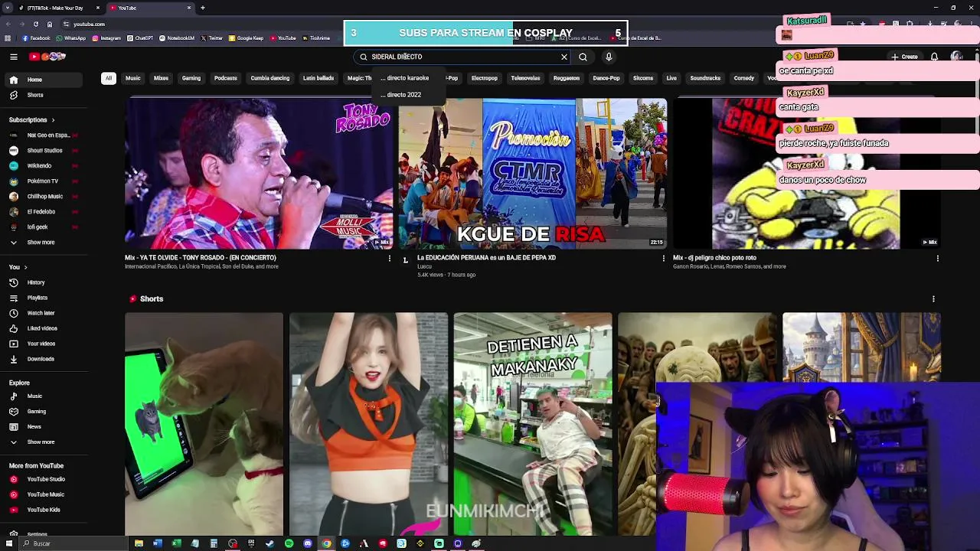Image resolution: width=980 pixels, height=551 pixels.
Task: Open Spotify from the taskbar
Action: (289, 543)
